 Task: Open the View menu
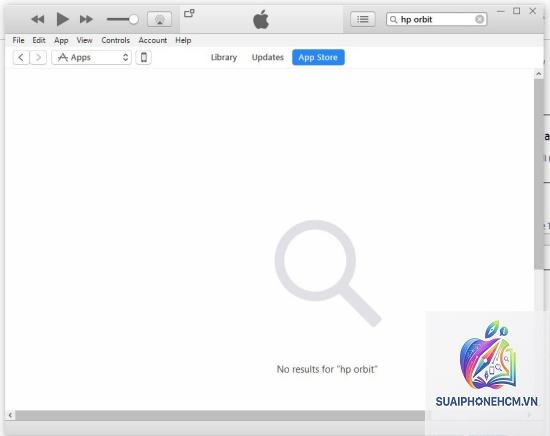85,40
